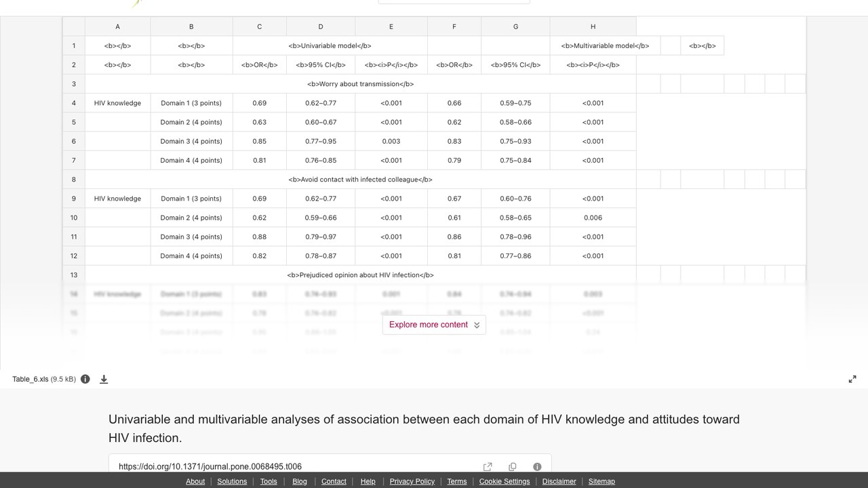Show DOI information icon

click(x=537, y=466)
